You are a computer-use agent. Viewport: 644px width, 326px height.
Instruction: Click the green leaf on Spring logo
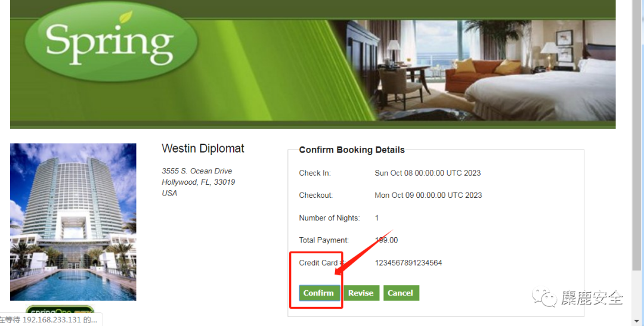(x=126, y=17)
